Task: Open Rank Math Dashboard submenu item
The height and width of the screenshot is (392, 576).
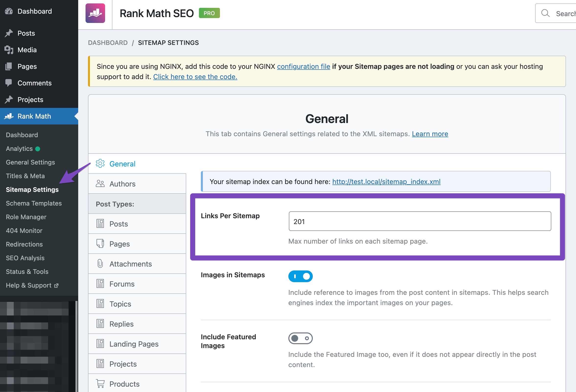Action: (22, 135)
